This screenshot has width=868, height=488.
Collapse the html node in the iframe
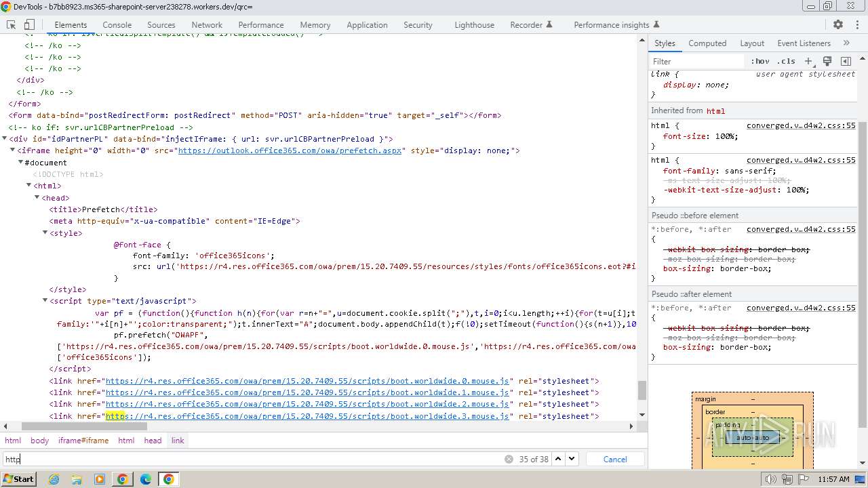point(29,186)
